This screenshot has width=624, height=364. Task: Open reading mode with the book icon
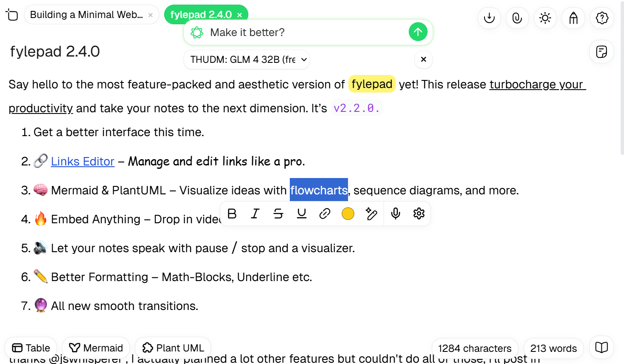tap(601, 348)
